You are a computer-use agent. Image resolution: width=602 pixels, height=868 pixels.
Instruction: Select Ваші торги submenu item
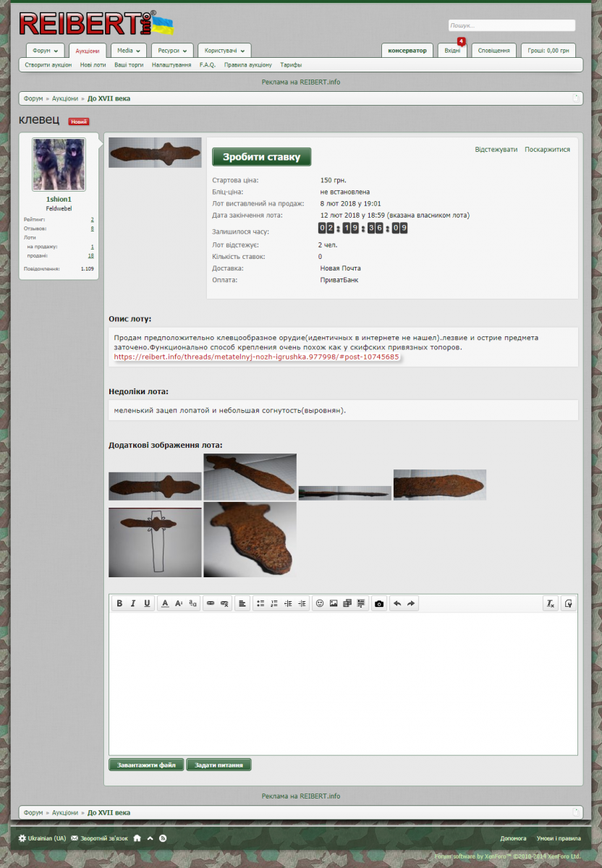coord(129,65)
